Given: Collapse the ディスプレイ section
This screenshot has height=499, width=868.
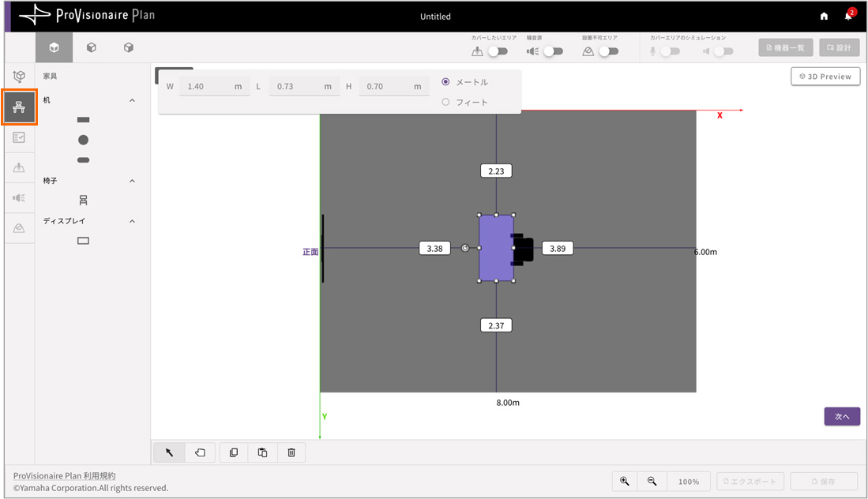Looking at the screenshot, I should [x=132, y=221].
